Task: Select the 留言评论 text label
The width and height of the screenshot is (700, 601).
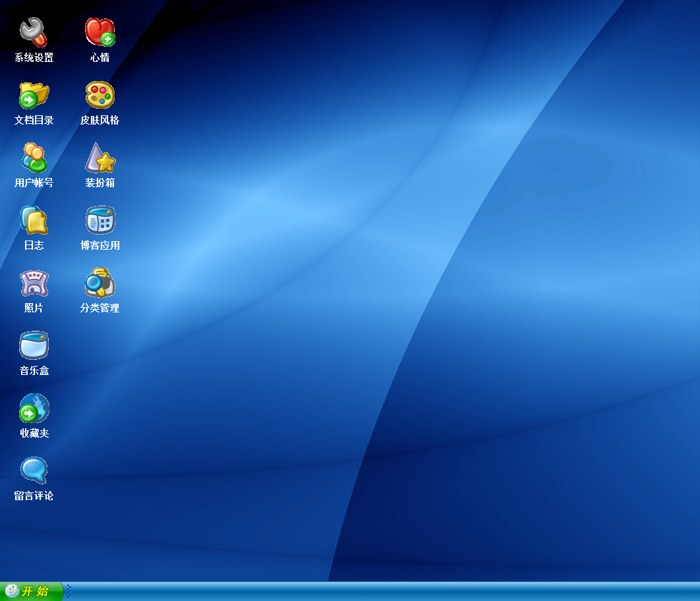Action: 34,496
